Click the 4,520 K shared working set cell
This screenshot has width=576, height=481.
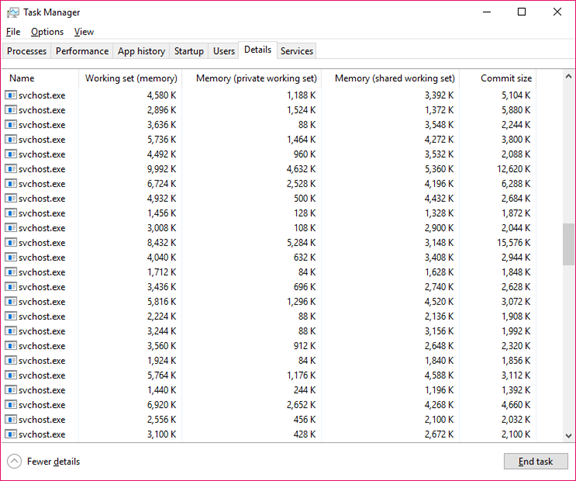439,301
